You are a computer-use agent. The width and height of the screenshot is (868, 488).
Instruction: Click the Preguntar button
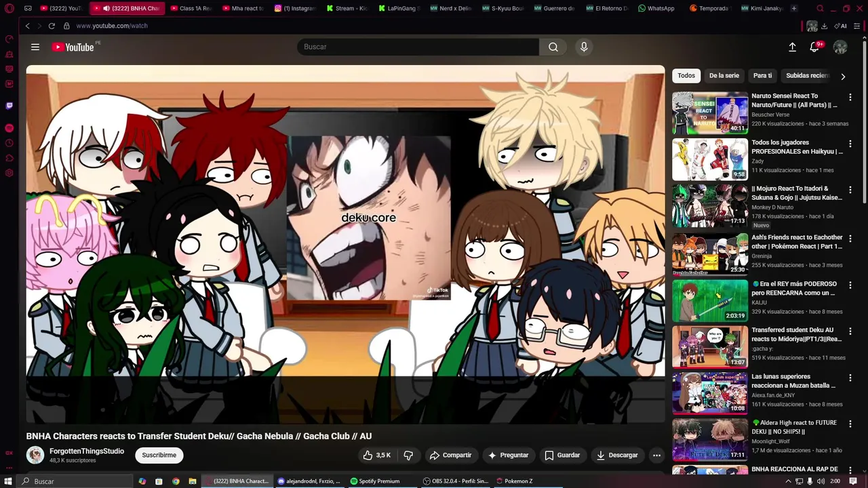coord(508,455)
